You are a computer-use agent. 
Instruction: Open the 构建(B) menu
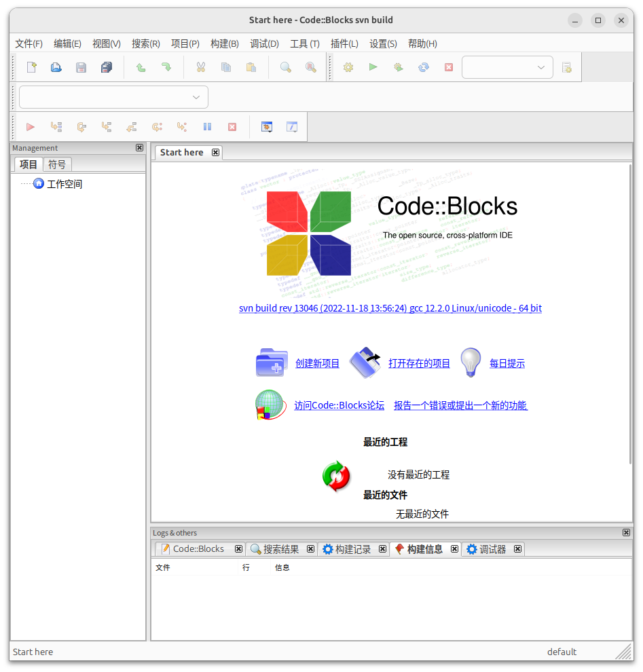pyautogui.click(x=225, y=43)
